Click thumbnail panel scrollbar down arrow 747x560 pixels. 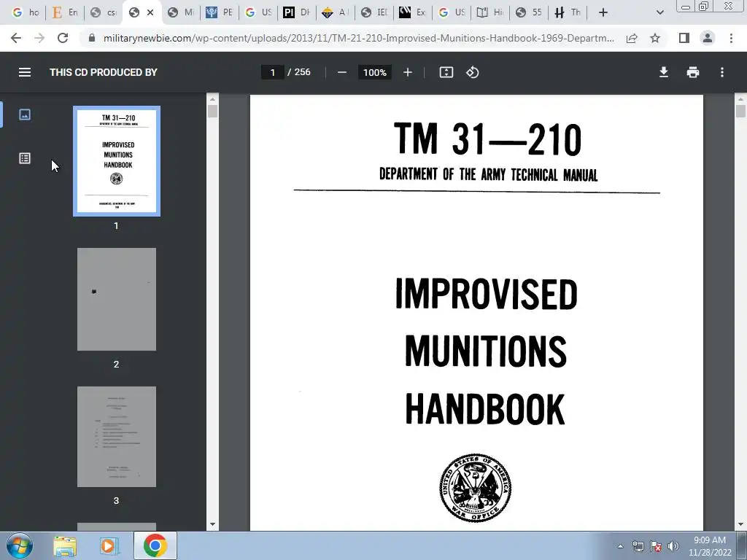[212, 525]
